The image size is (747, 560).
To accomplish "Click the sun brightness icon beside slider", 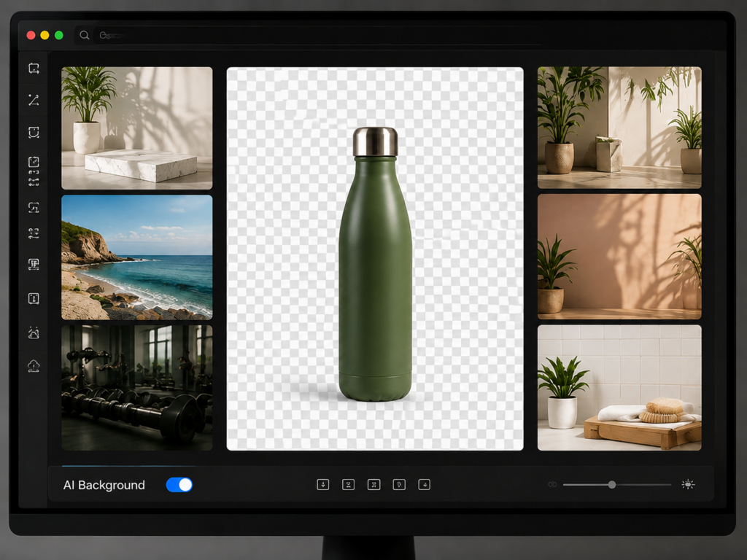I will coord(688,485).
